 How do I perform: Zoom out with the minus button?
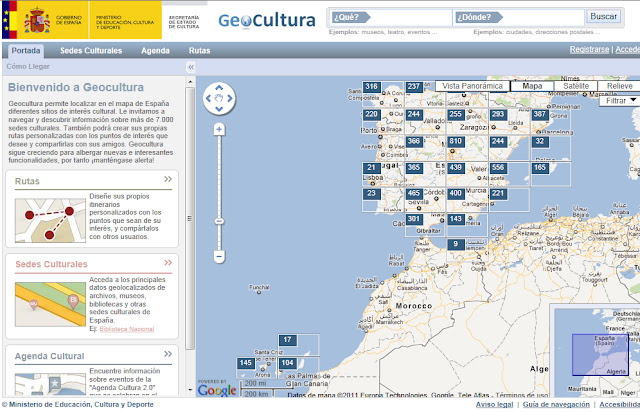click(219, 256)
